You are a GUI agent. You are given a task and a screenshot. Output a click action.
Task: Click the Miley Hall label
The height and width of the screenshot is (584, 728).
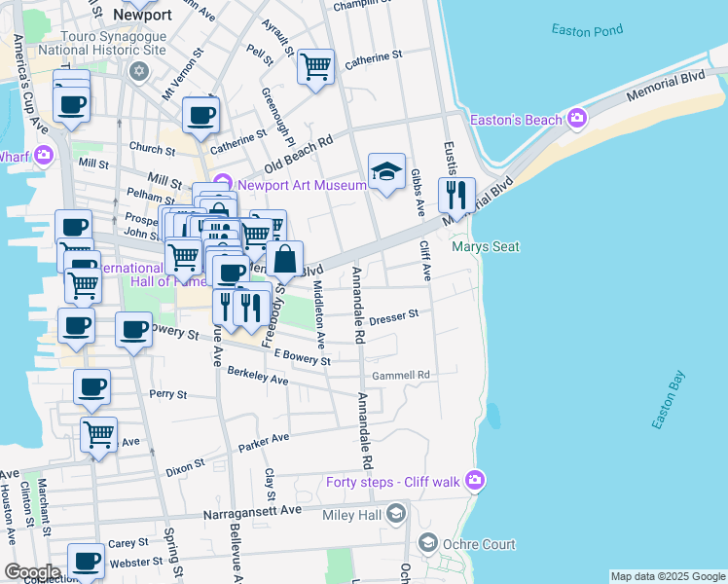pyautogui.click(x=351, y=515)
